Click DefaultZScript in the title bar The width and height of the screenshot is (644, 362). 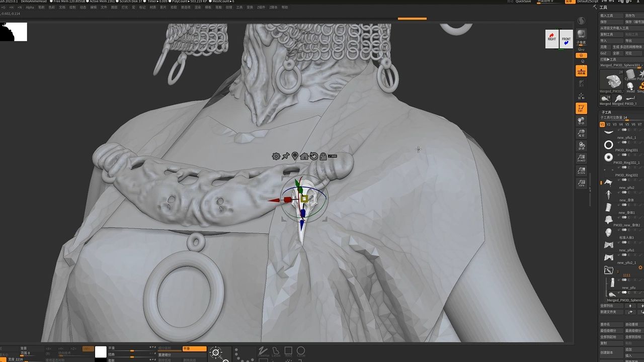click(588, 2)
